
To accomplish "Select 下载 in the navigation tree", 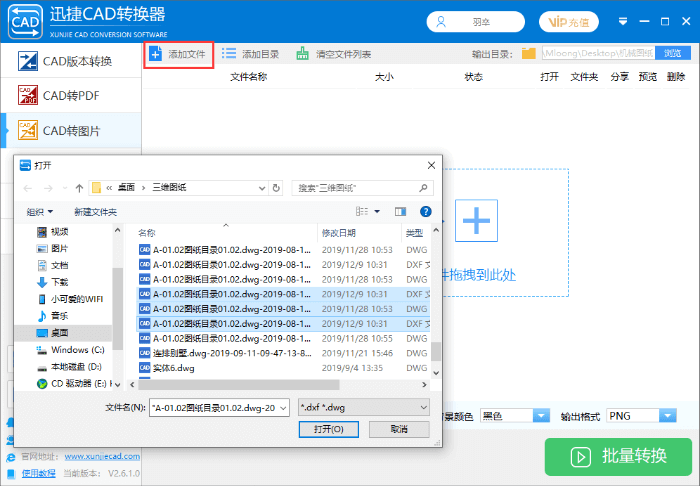I will pos(59,282).
